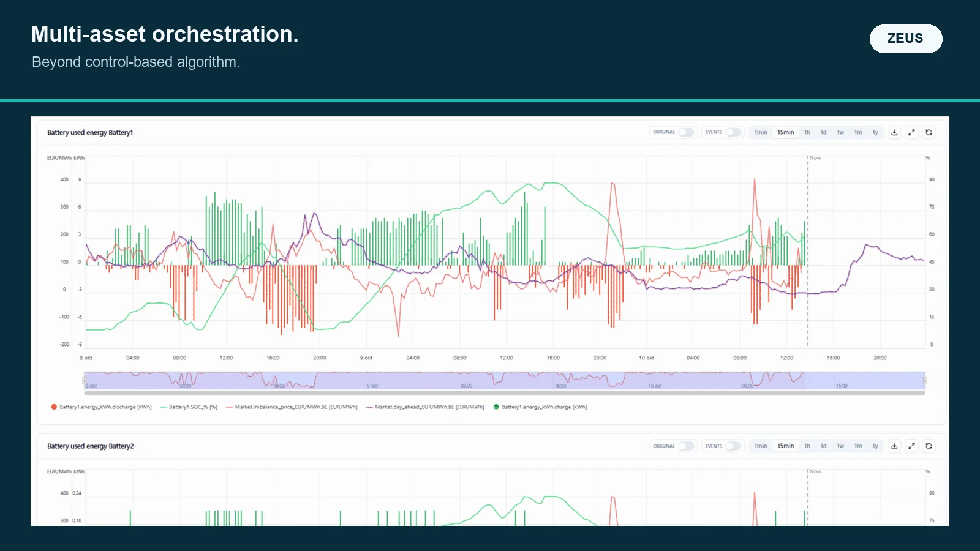Click left handle of Battery1 range slider
Screen dimensions: 980x551
pyautogui.click(x=85, y=381)
